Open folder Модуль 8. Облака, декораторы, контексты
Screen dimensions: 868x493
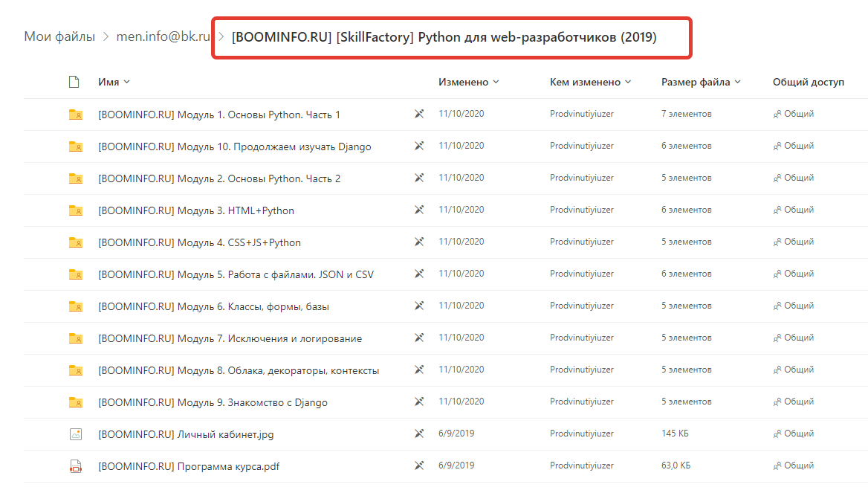239,370
